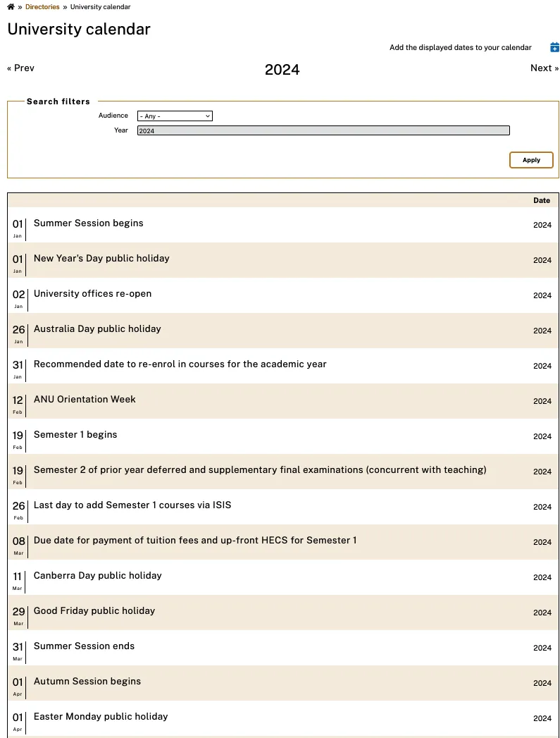Screen dimensions: 560x738
Task: Open the Audience dropdown
Action: [x=175, y=116]
